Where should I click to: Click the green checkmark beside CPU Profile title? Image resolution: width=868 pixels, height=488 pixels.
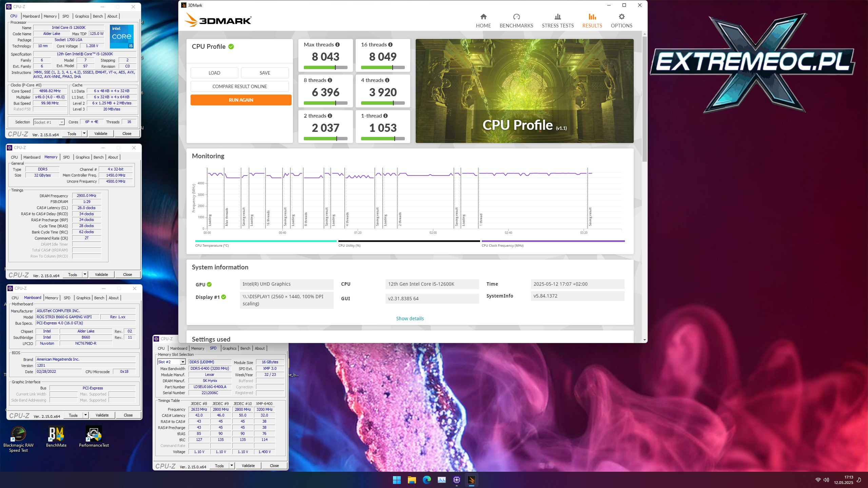(231, 47)
